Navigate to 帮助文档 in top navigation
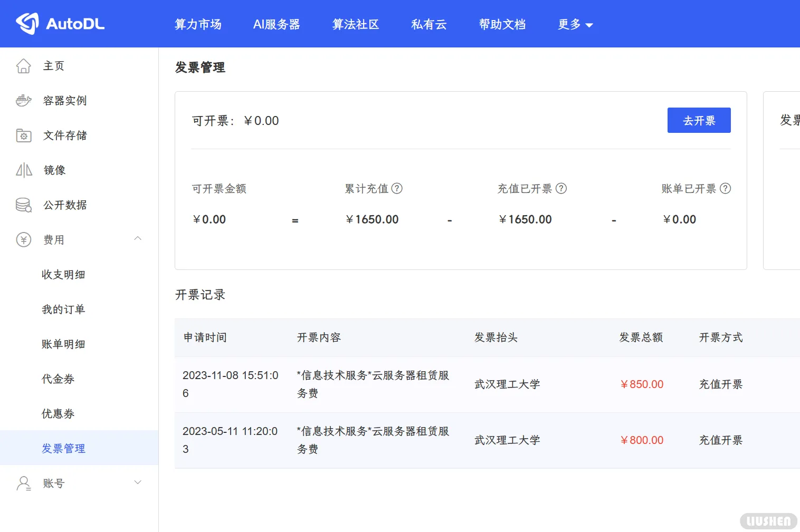 click(502, 24)
